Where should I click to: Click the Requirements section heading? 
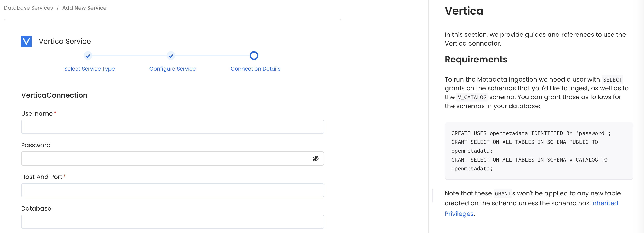pyautogui.click(x=475, y=59)
